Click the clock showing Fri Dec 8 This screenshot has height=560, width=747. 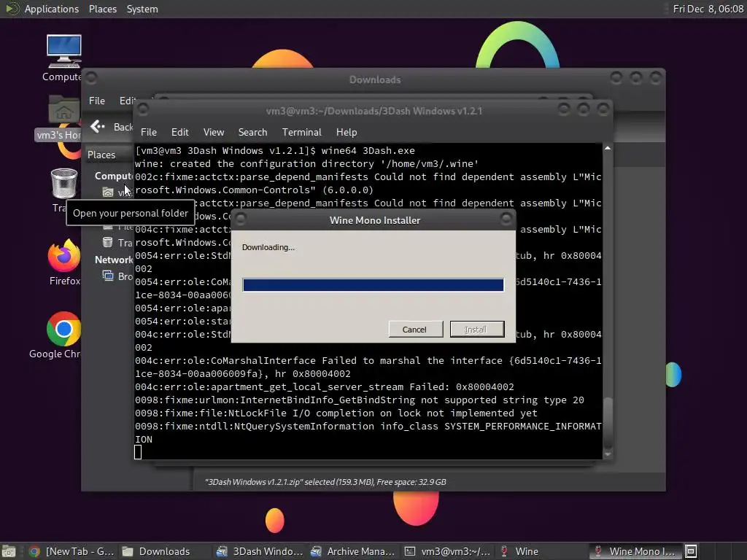pyautogui.click(x=708, y=9)
